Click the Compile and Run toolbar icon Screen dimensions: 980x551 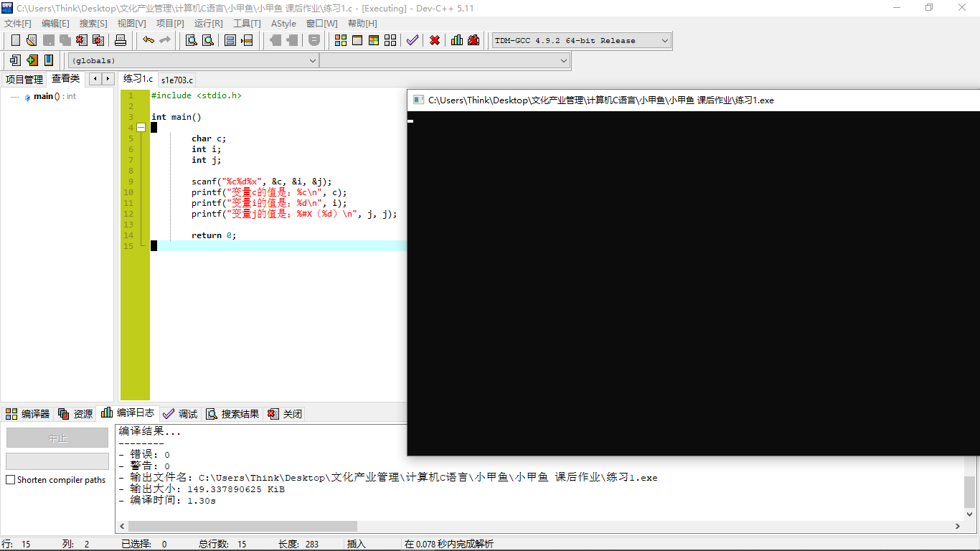click(x=374, y=40)
